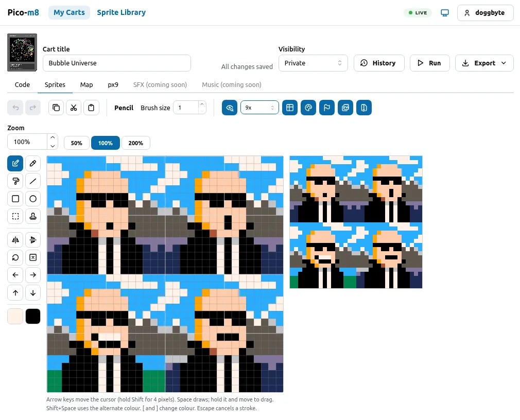Open the monitor display icon in the header
This screenshot has height=420, width=520.
coord(445,13)
